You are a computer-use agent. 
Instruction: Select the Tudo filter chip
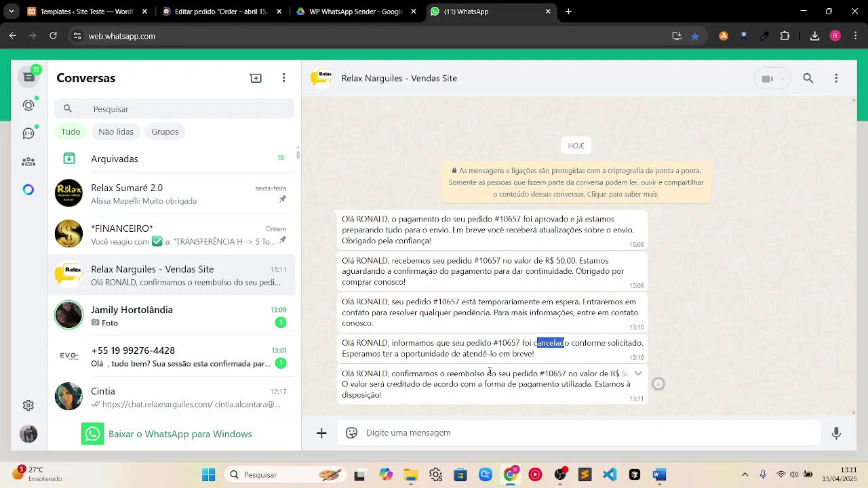click(71, 131)
